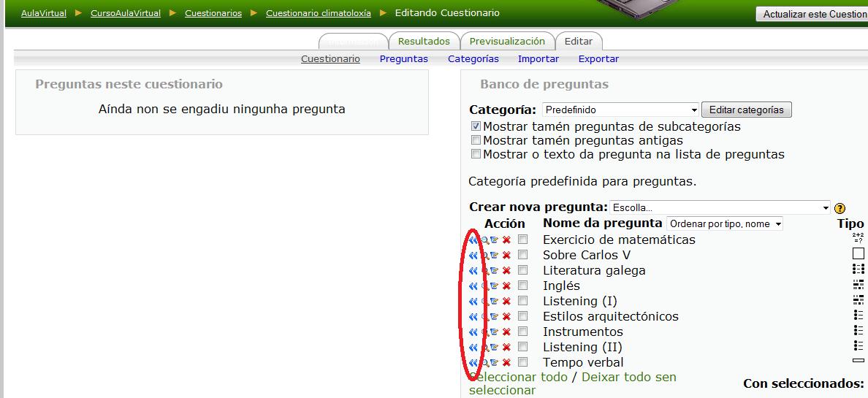Click edit icon for 'Instrumentos' question
The height and width of the screenshot is (398, 868).
pyautogui.click(x=495, y=332)
